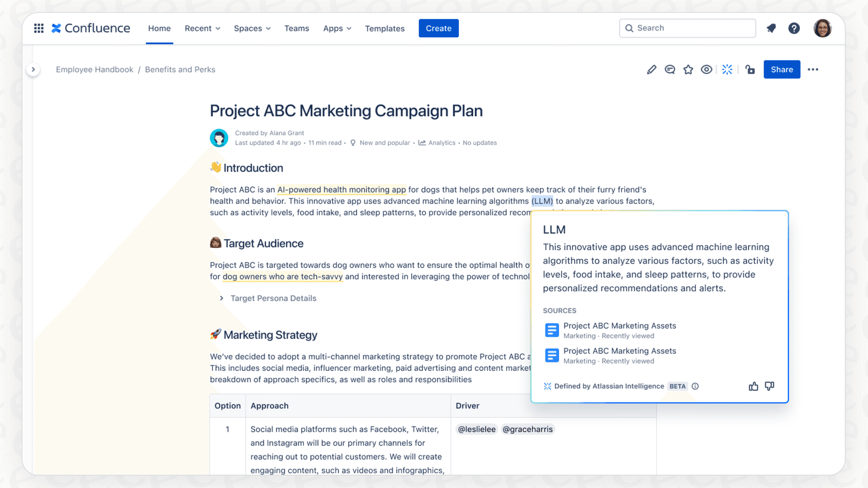Open Atlassian Intelligence sparkle icon in toolbar
This screenshot has height=488, width=868.
point(727,69)
